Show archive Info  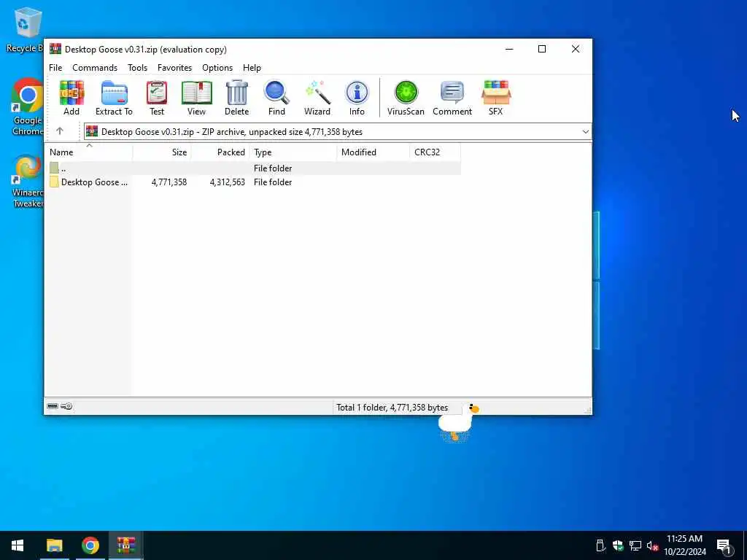tap(357, 98)
